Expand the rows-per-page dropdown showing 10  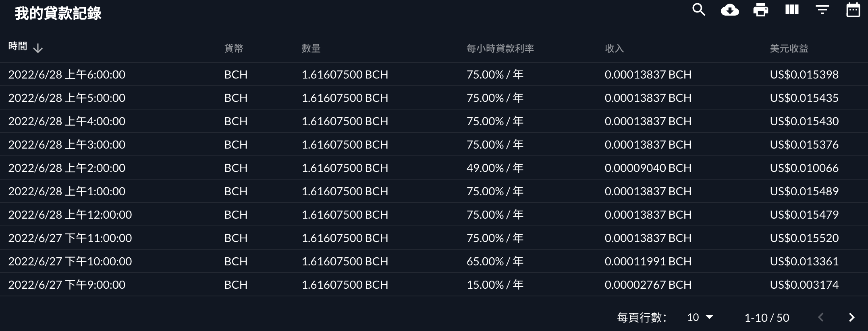coord(700,318)
